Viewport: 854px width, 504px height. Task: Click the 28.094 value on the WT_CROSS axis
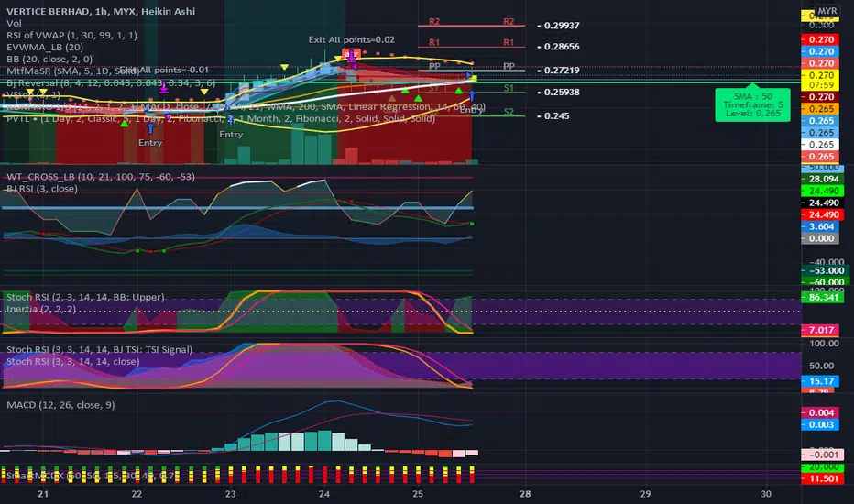pos(823,180)
